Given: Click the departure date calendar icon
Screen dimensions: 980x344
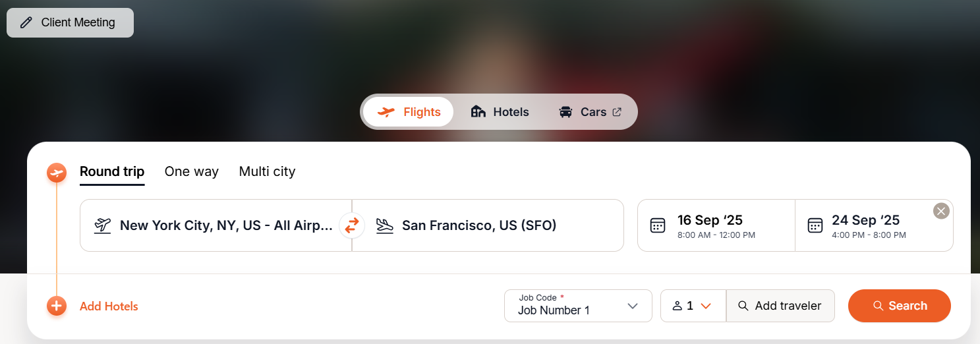Looking at the screenshot, I should (x=657, y=225).
